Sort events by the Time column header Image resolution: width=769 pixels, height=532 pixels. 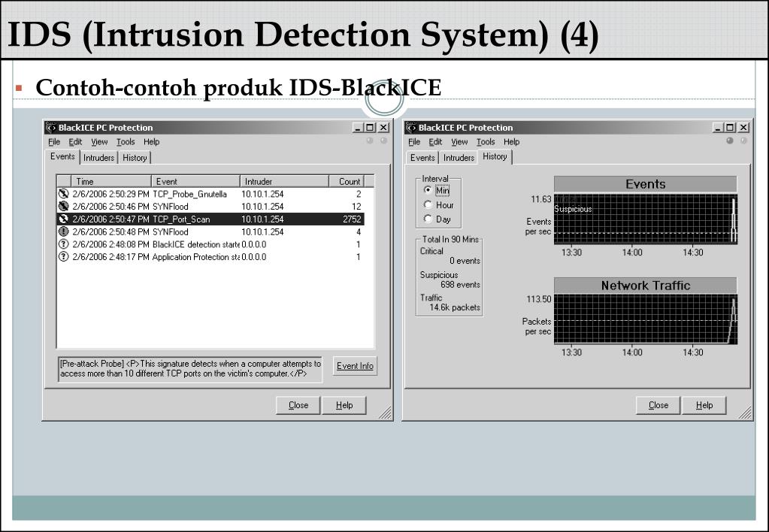(111, 181)
